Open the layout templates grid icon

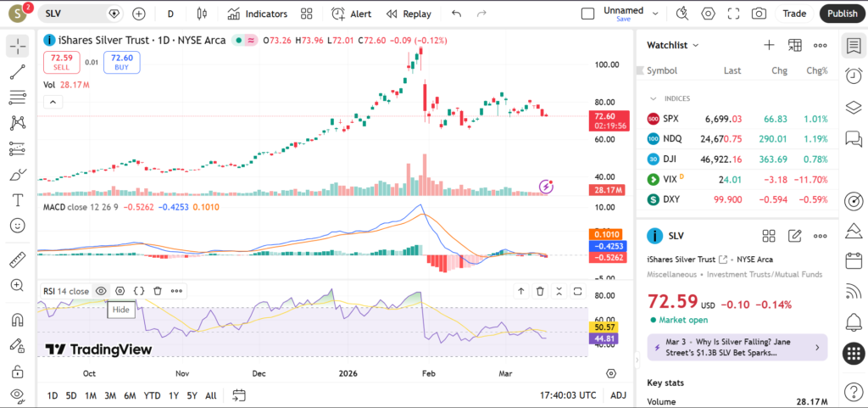(x=306, y=14)
